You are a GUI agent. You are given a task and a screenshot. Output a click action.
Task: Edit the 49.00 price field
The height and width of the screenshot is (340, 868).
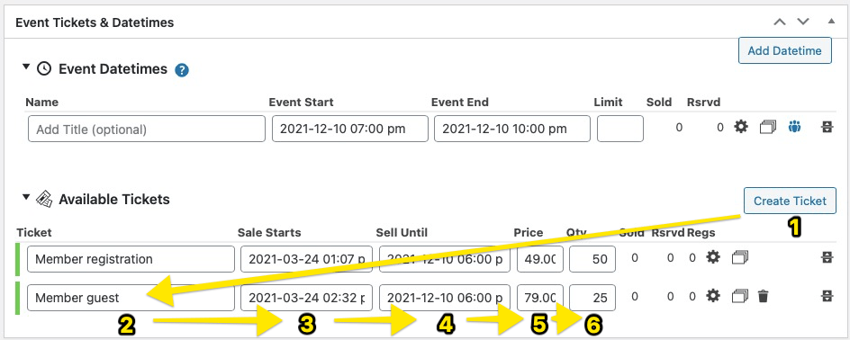(x=540, y=259)
